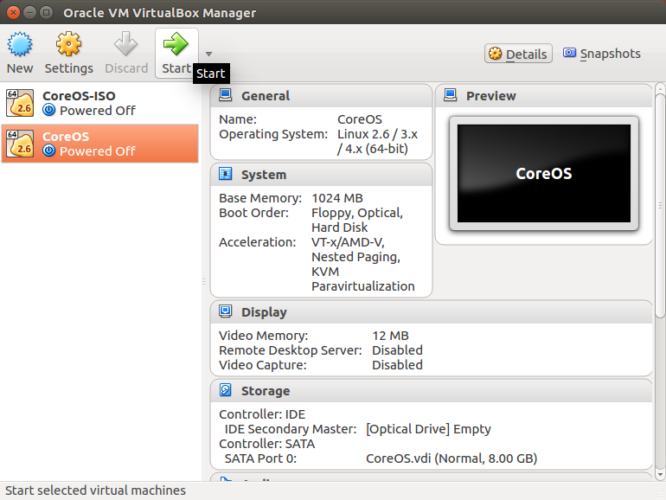This screenshot has width=666, height=500.
Task: Click the Discard toolbar icon
Action: click(125, 52)
